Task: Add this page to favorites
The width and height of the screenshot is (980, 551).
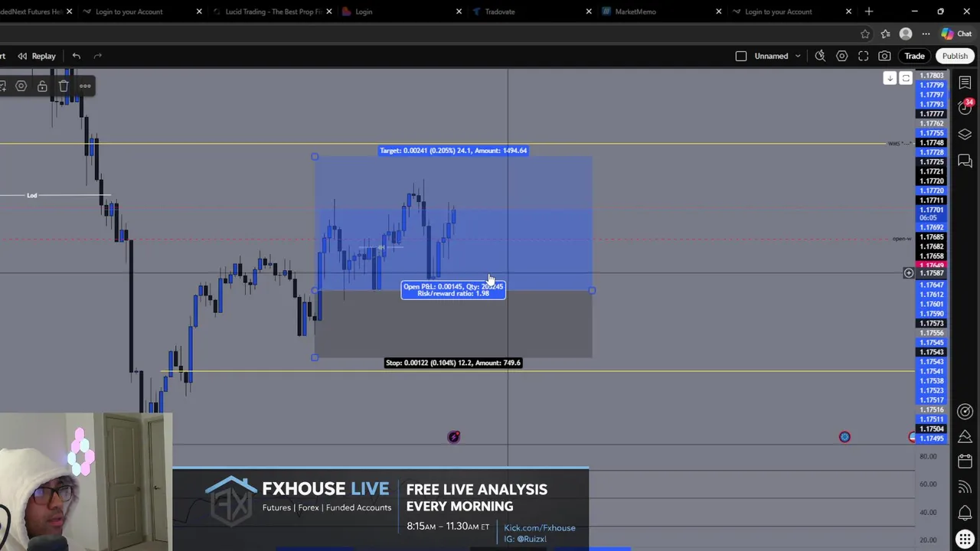Action: click(x=865, y=34)
